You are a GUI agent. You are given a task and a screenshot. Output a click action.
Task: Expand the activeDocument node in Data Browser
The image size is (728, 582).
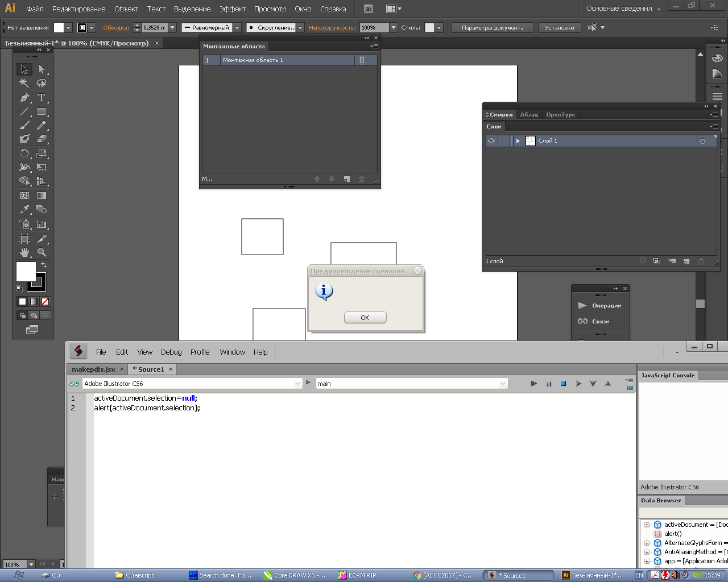click(647, 525)
